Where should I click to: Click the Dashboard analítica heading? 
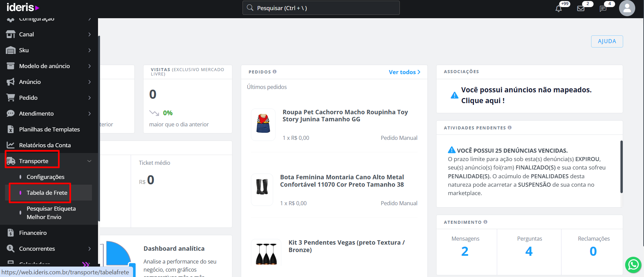174,249
